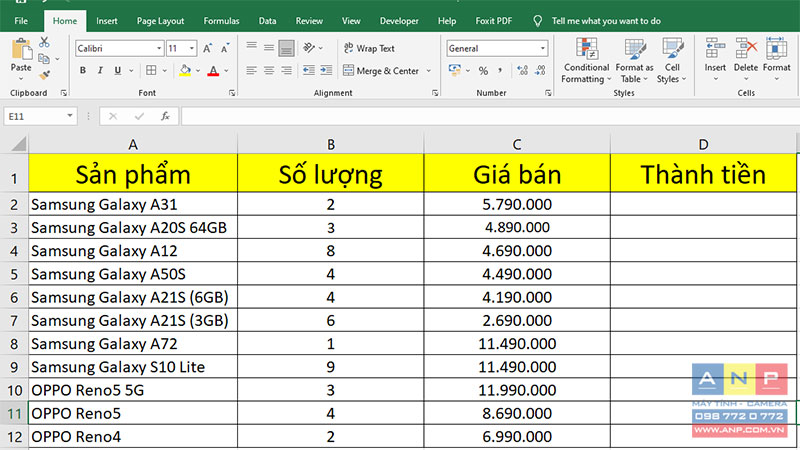Viewport: 800px width, 450px height.
Task: Set Middle Align for cells
Action: tap(269, 48)
